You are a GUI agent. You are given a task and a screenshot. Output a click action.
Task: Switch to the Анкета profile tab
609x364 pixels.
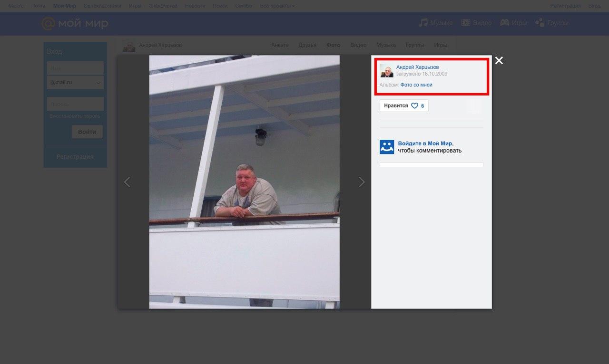(280, 45)
